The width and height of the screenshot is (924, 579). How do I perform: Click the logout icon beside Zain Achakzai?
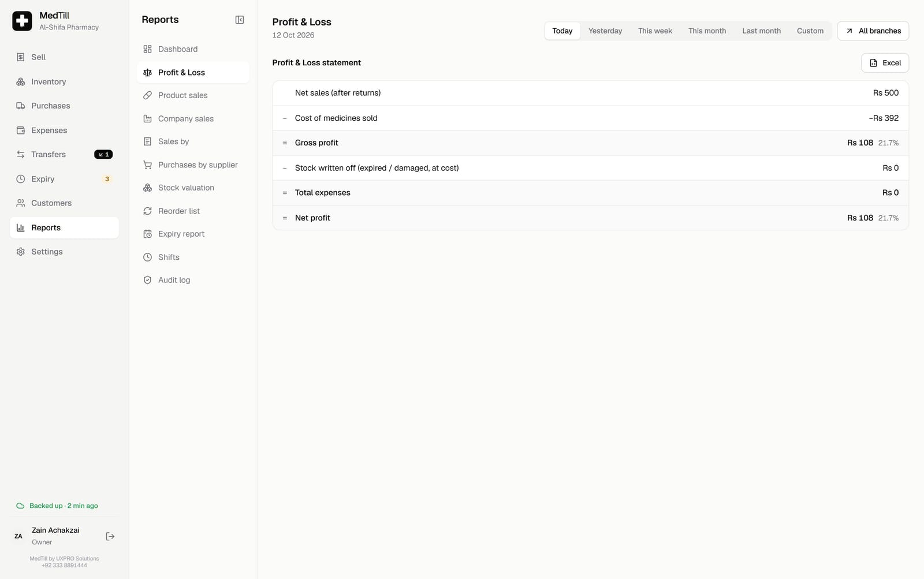pyautogui.click(x=110, y=536)
